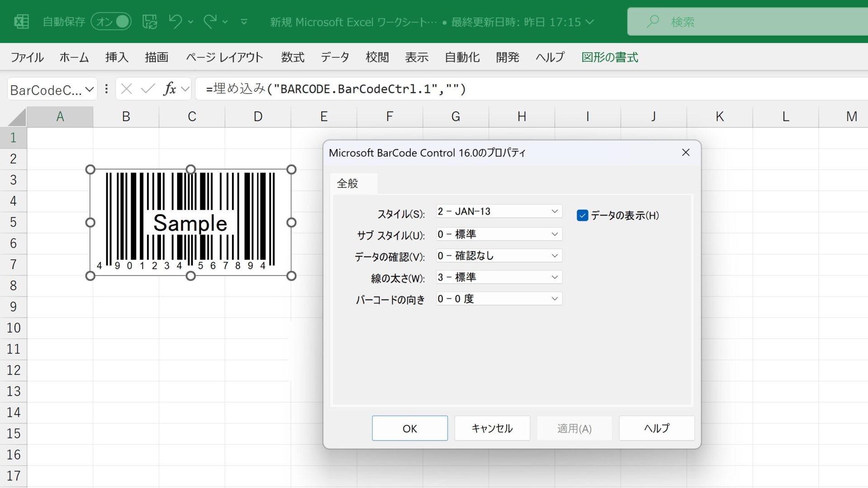The image size is (868, 488).
Task: Open the 線の太さ dropdown
Action: 499,277
